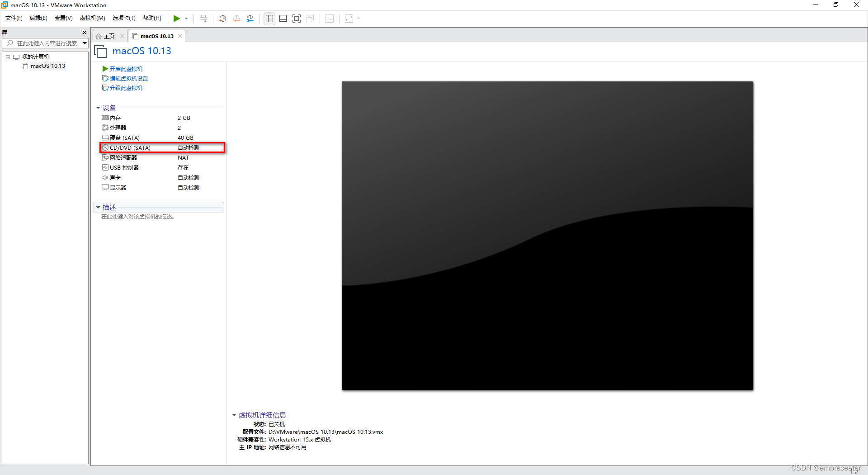Click the USB controller icon
The width and height of the screenshot is (868, 475).
pos(105,167)
